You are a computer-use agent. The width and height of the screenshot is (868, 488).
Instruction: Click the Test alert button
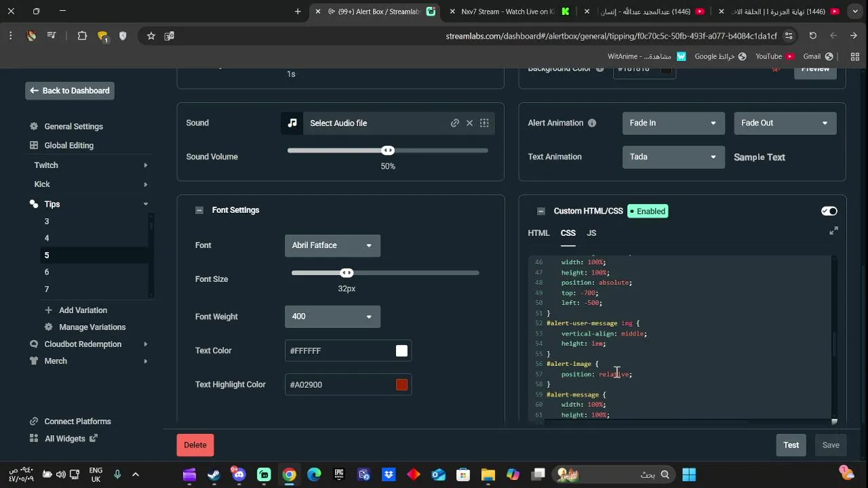tap(791, 445)
